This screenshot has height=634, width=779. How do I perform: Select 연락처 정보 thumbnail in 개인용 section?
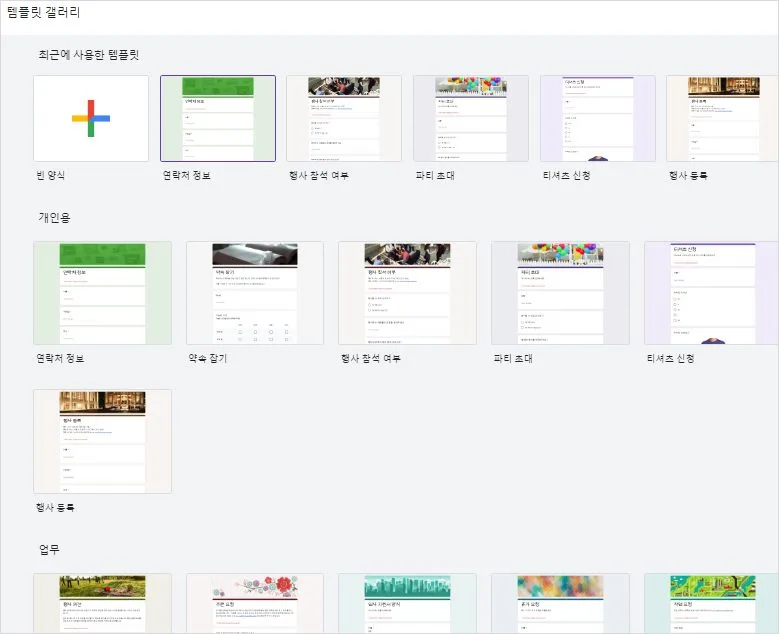[102, 292]
